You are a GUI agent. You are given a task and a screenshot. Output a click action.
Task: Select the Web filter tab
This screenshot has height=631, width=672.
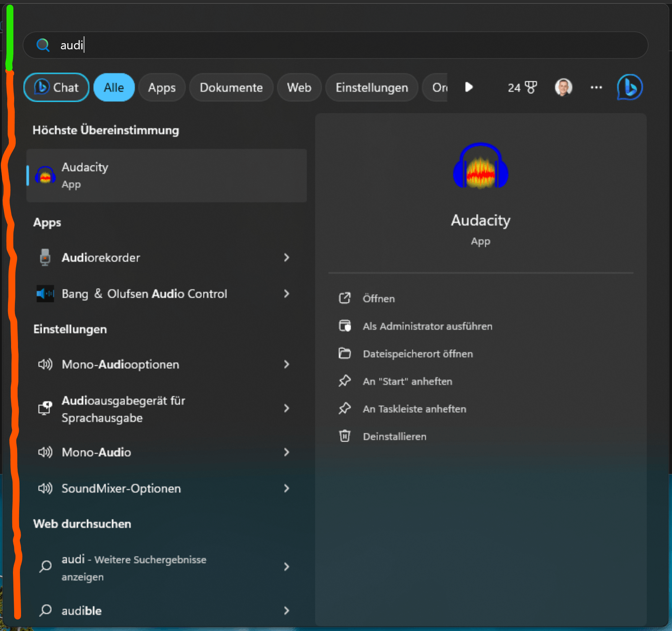tap(299, 87)
